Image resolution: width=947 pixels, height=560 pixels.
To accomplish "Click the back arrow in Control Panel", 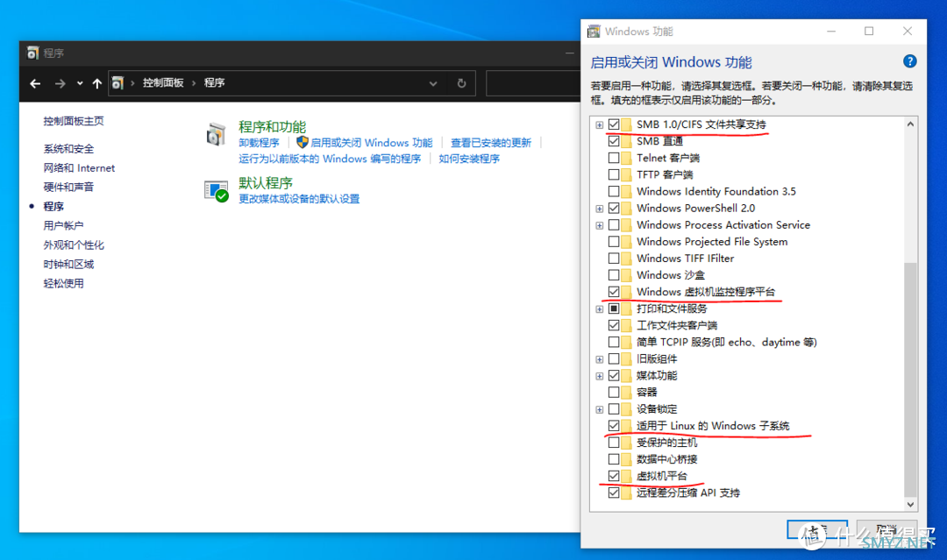I will [x=35, y=83].
